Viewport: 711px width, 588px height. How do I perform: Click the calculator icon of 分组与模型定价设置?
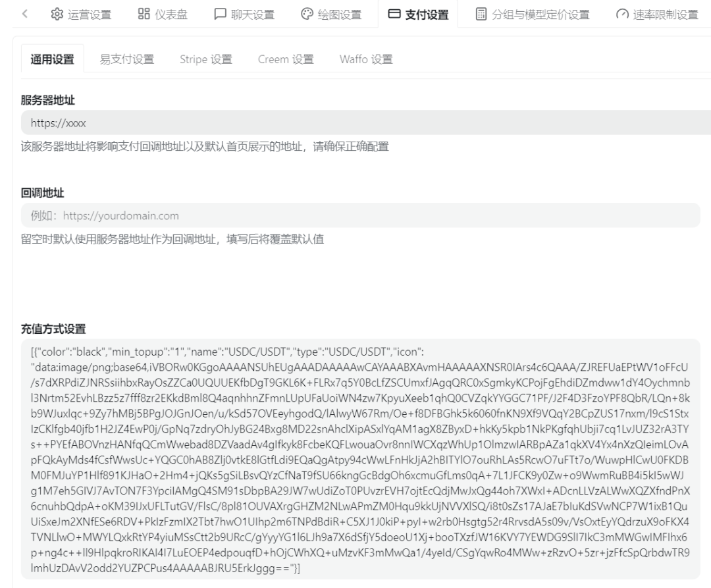point(481,14)
